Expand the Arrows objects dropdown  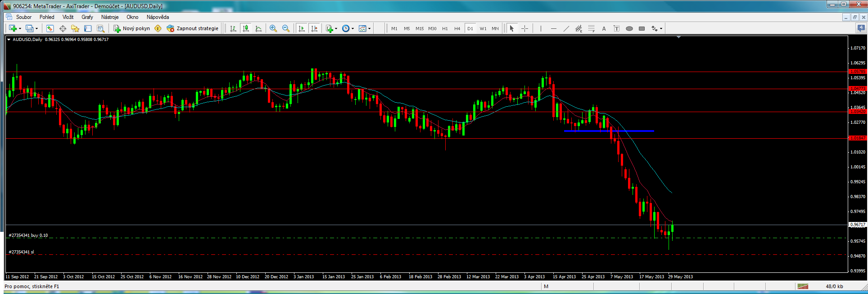coord(661,28)
